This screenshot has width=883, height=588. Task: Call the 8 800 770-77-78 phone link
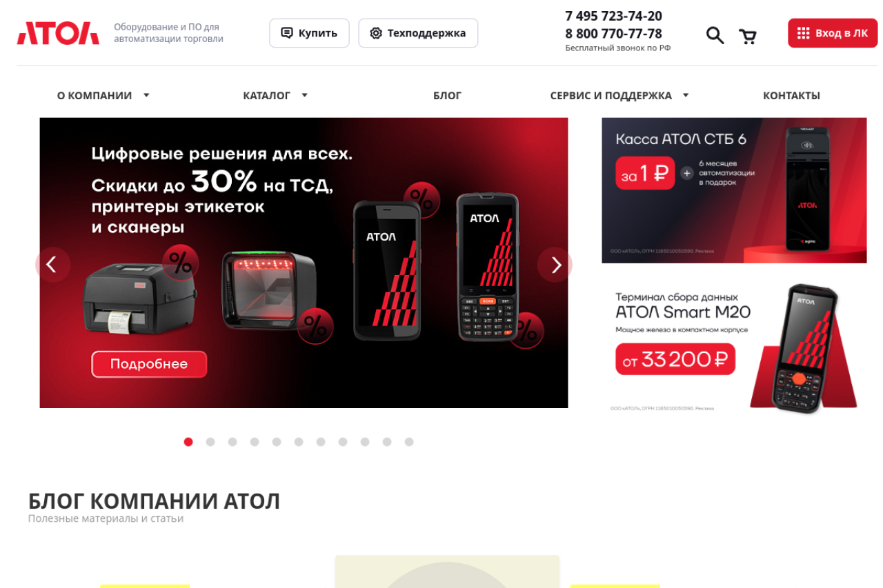[x=613, y=33]
